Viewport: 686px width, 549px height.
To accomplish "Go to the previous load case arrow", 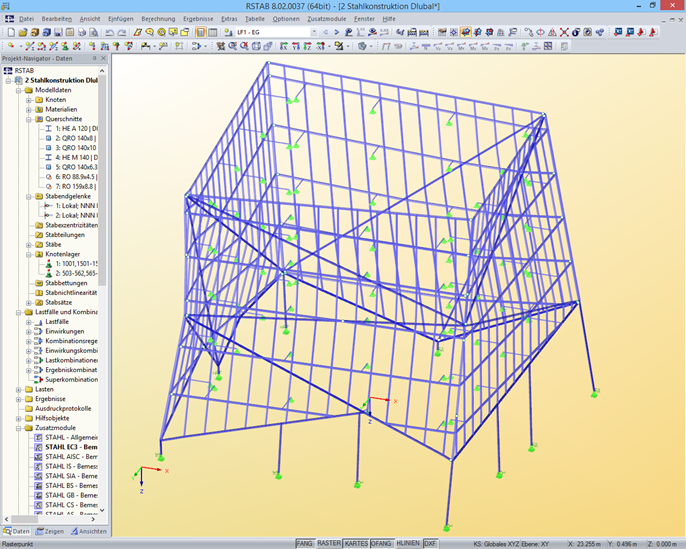I will point(326,32).
